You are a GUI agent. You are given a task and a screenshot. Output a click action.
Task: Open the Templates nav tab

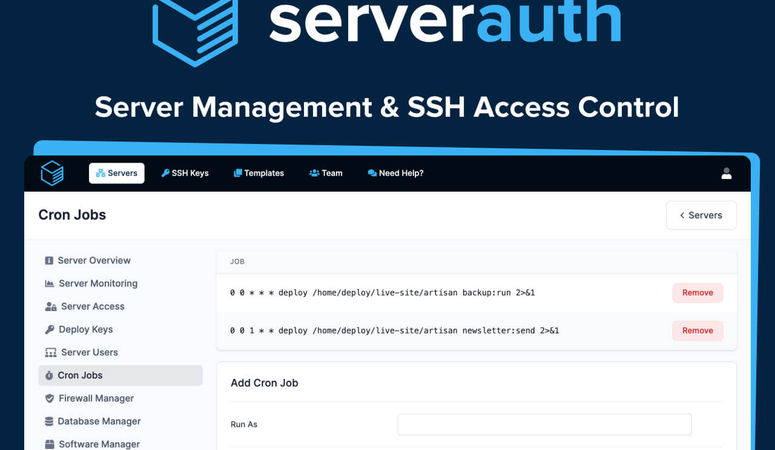coord(258,173)
